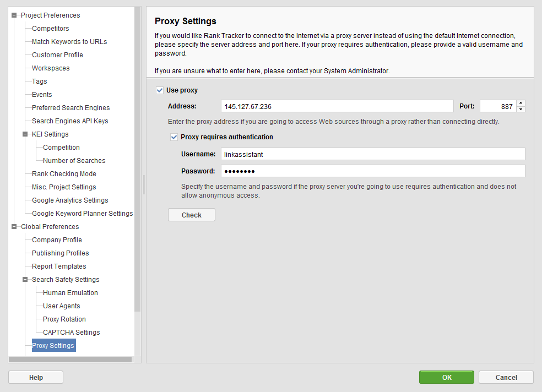Focus the proxy Address field
Screen dimensions: 542x392
click(337, 106)
